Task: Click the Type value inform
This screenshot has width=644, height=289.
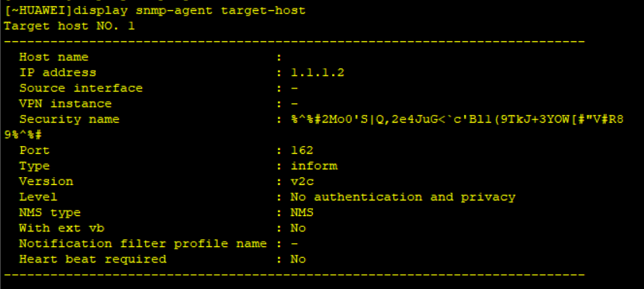Action: pos(313,166)
